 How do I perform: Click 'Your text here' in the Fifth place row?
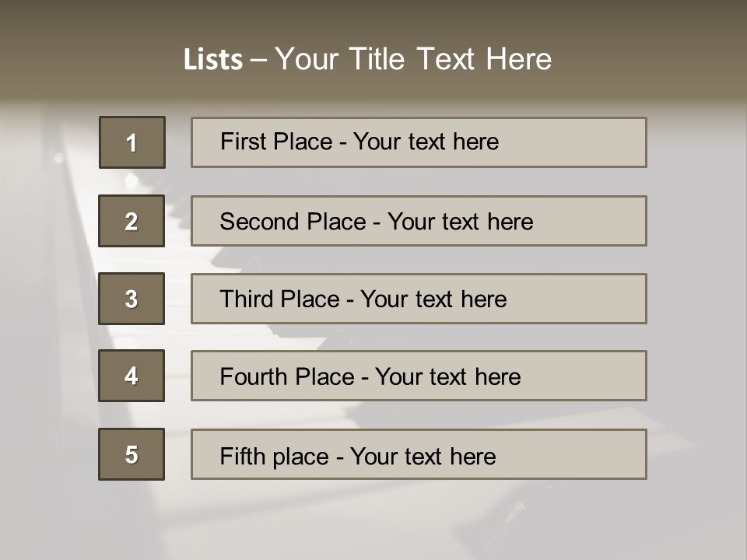pos(423,456)
